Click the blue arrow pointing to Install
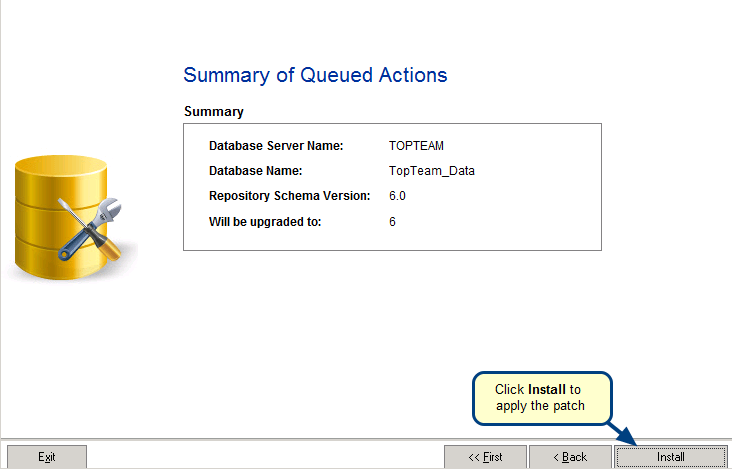732x470 pixels. coord(622,430)
